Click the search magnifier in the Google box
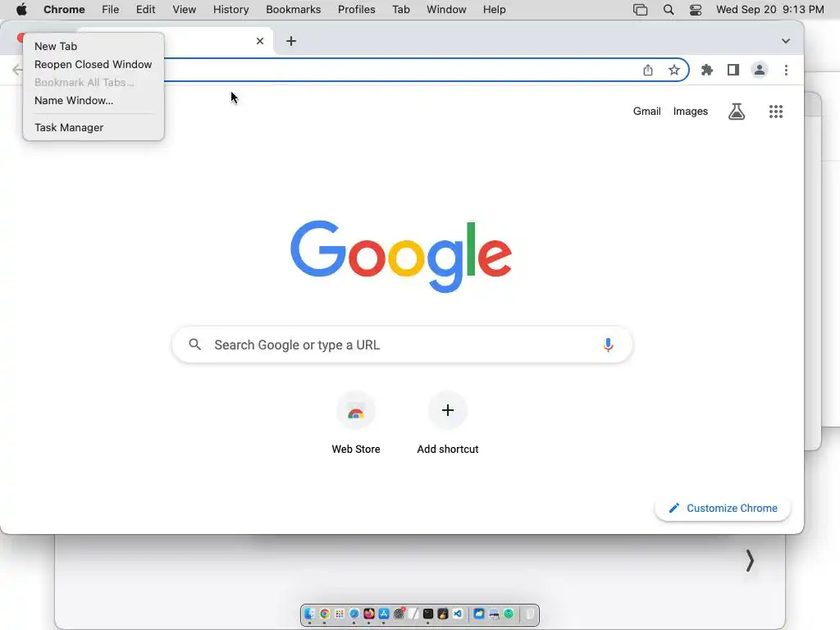Viewport: 840px width, 630px height. click(195, 345)
